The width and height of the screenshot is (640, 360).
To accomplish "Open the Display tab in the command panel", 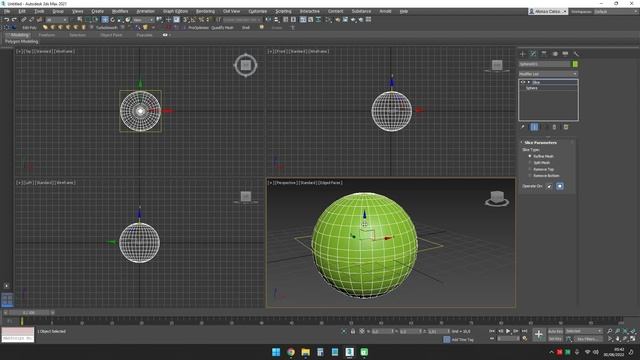I will click(565, 54).
